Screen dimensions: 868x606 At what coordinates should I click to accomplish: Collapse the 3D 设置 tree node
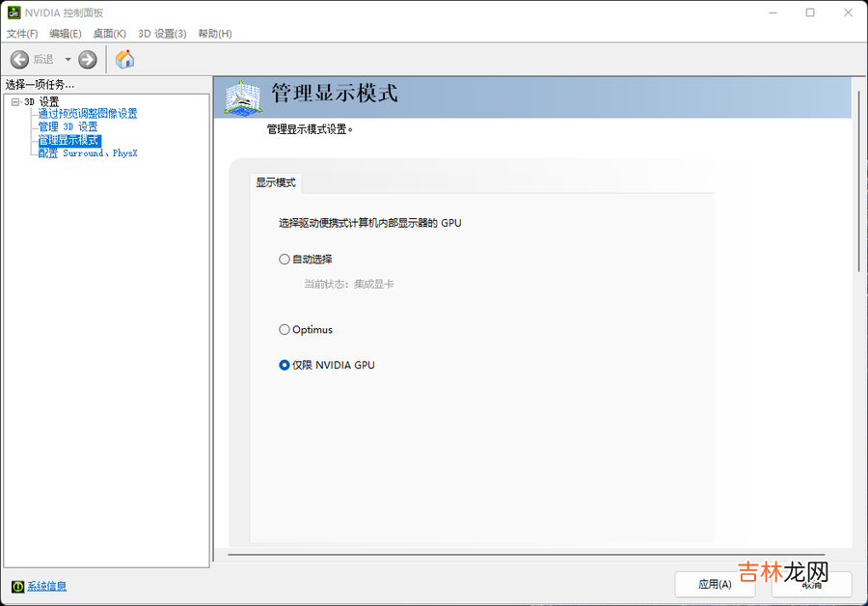click(x=15, y=102)
